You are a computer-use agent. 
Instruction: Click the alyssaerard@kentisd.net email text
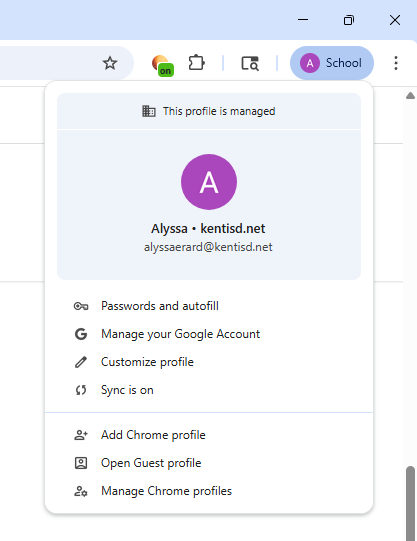pos(208,247)
